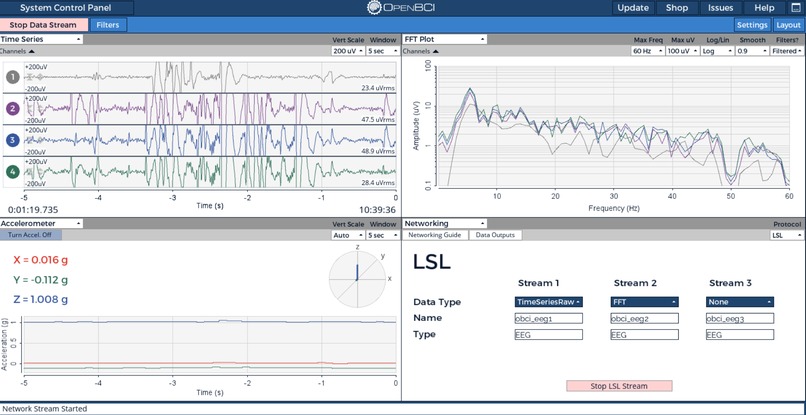This screenshot has height=415, width=806.
Task: Click the 48.9 uVrms reading
Action: [378, 152]
